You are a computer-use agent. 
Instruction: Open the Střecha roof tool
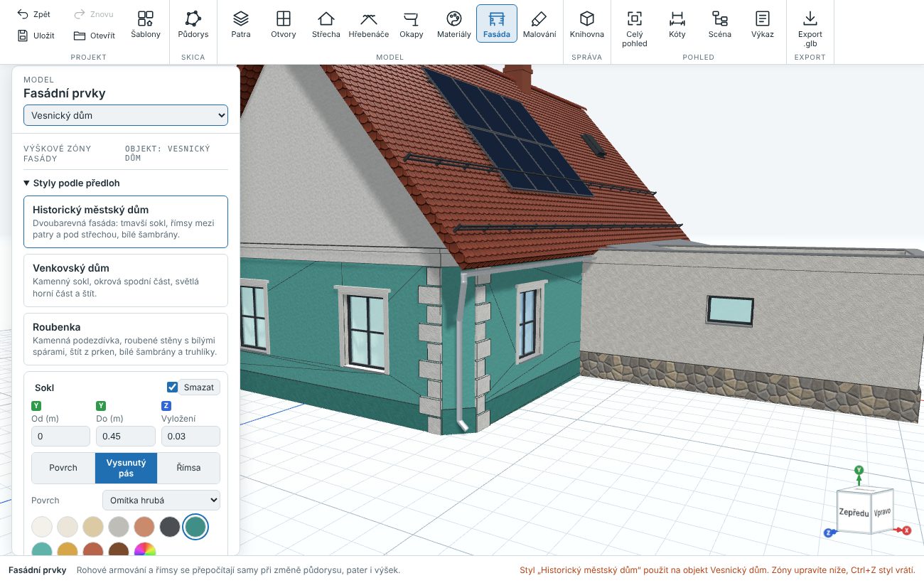pyautogui.click(x=326, y=24)
